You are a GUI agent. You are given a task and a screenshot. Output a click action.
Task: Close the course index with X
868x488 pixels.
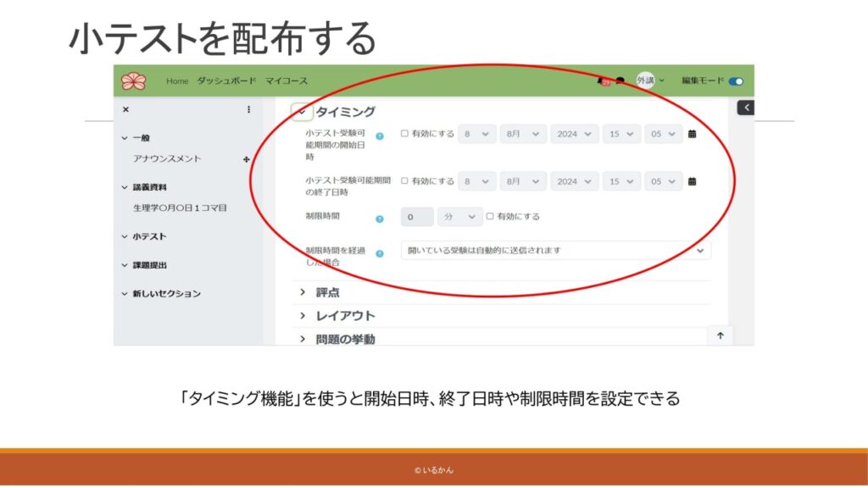126,109
